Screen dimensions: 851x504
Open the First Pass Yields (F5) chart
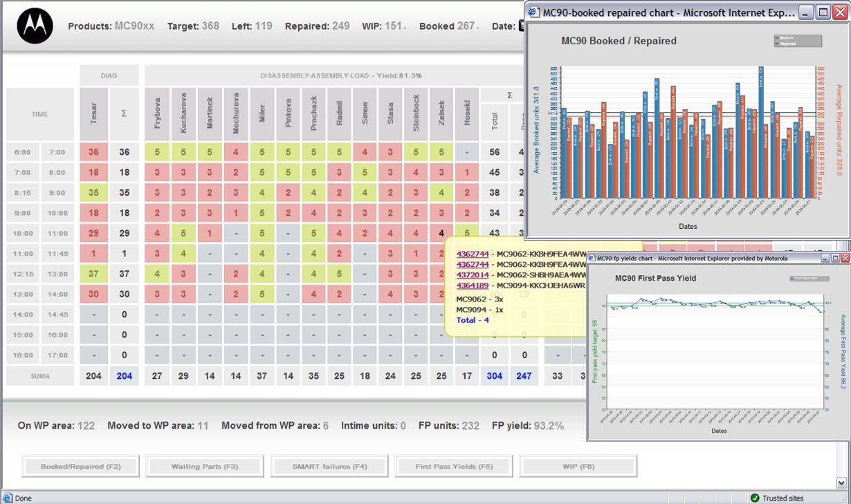tap(454, 467)
